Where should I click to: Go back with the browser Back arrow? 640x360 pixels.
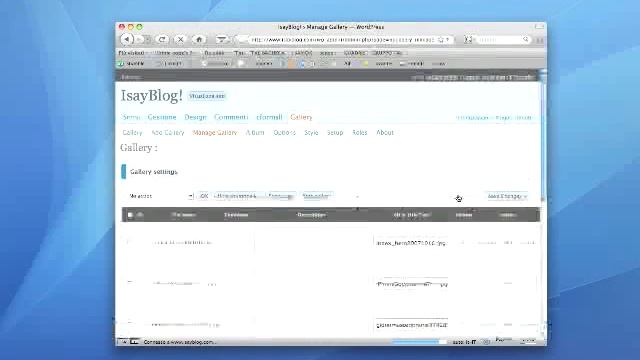click(x=127, y=39)
